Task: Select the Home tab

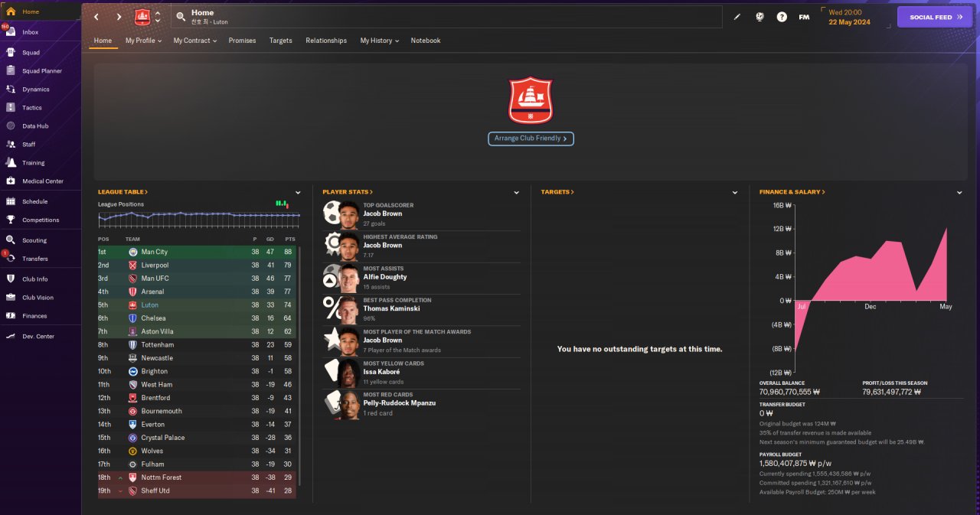Action: (x=103, y=41)
